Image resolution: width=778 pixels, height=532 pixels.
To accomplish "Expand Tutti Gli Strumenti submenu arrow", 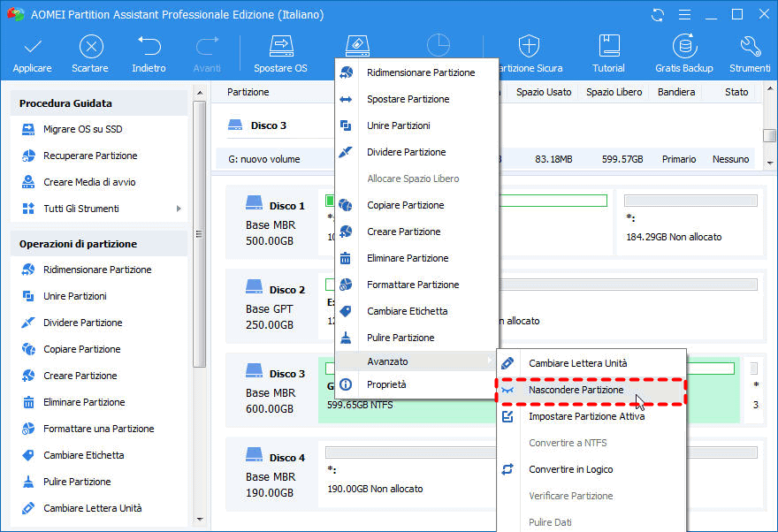I will 179,209.
